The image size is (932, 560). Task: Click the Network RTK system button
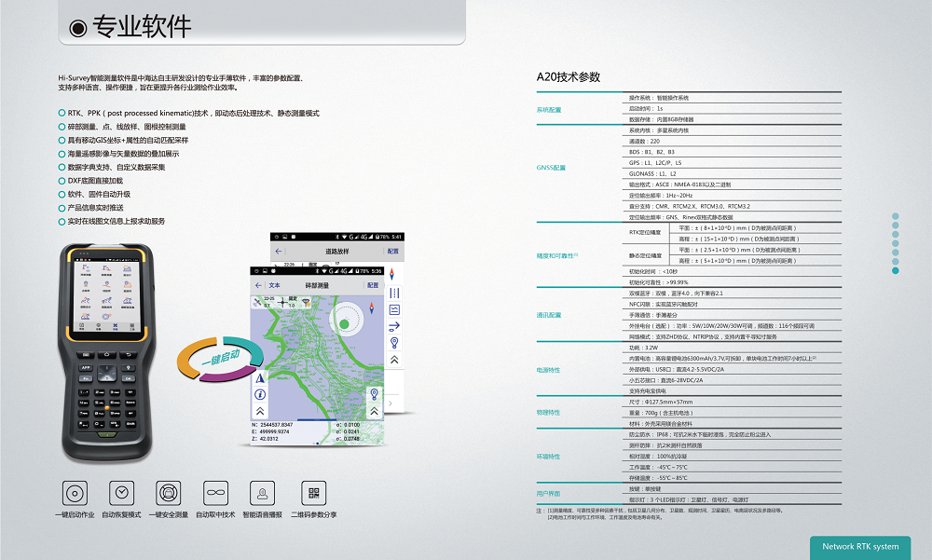(x=859, y=547)
